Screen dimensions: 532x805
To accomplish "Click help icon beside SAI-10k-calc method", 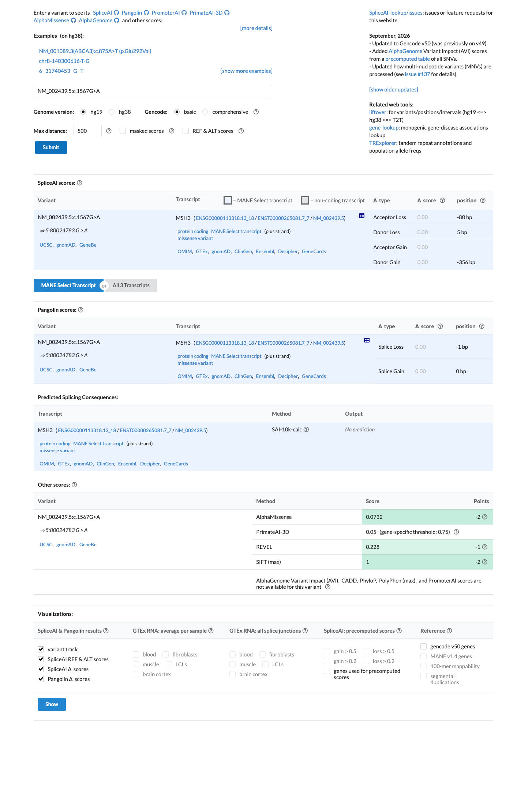I will [x=306, y=430].
